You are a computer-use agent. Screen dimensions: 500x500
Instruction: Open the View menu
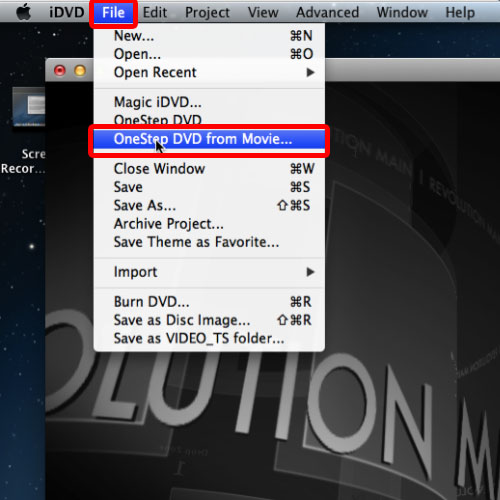(263, 13)
